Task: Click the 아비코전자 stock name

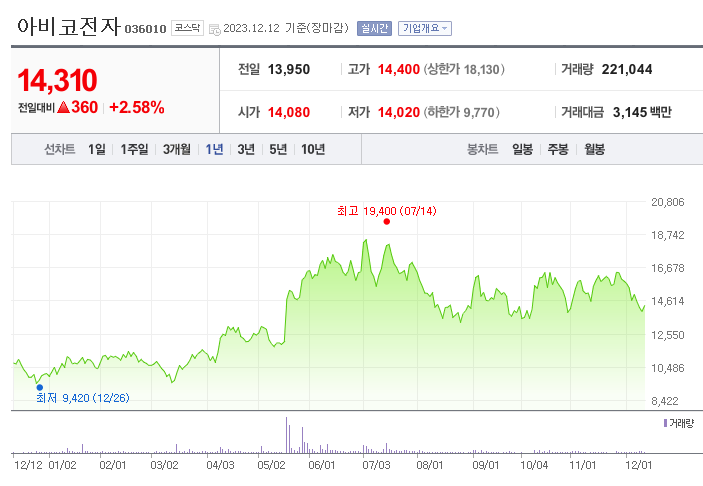Action: (x=69, y=26)
